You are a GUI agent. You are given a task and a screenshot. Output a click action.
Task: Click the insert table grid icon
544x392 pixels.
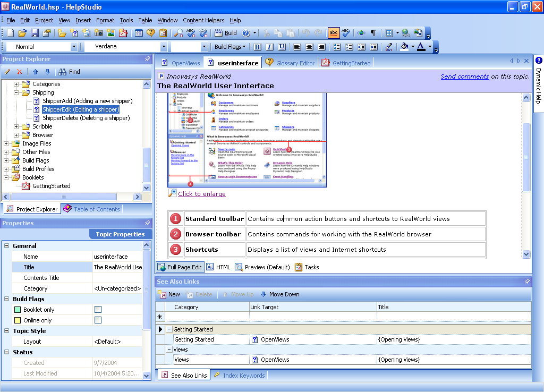[x=389, y=33]
